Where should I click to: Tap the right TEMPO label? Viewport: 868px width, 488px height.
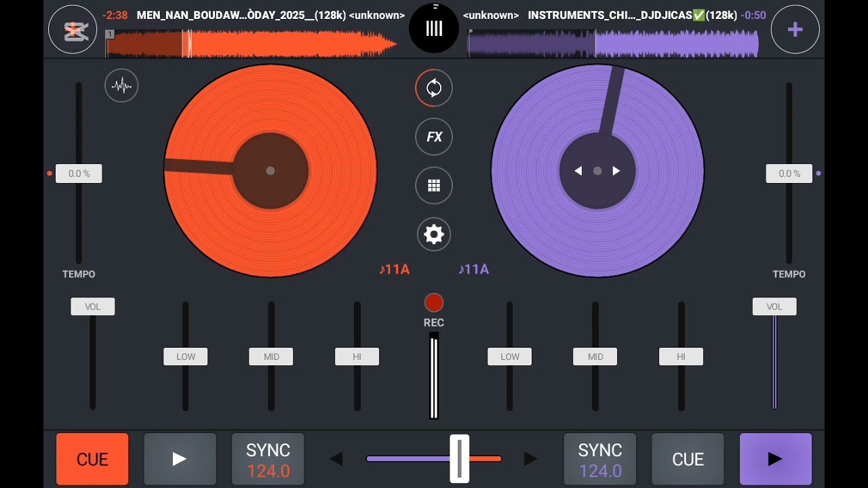click(x=789, y=274)
